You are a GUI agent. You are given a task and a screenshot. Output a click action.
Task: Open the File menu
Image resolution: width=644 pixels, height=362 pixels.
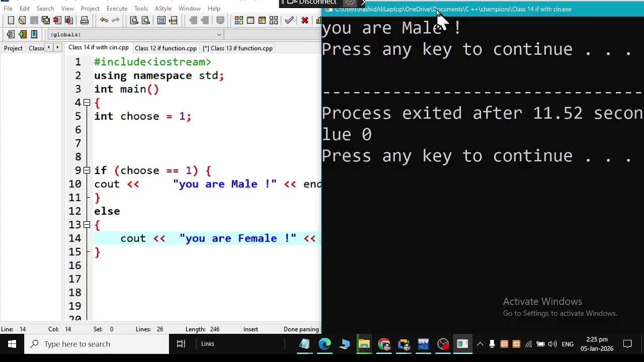tap(8, 9)
